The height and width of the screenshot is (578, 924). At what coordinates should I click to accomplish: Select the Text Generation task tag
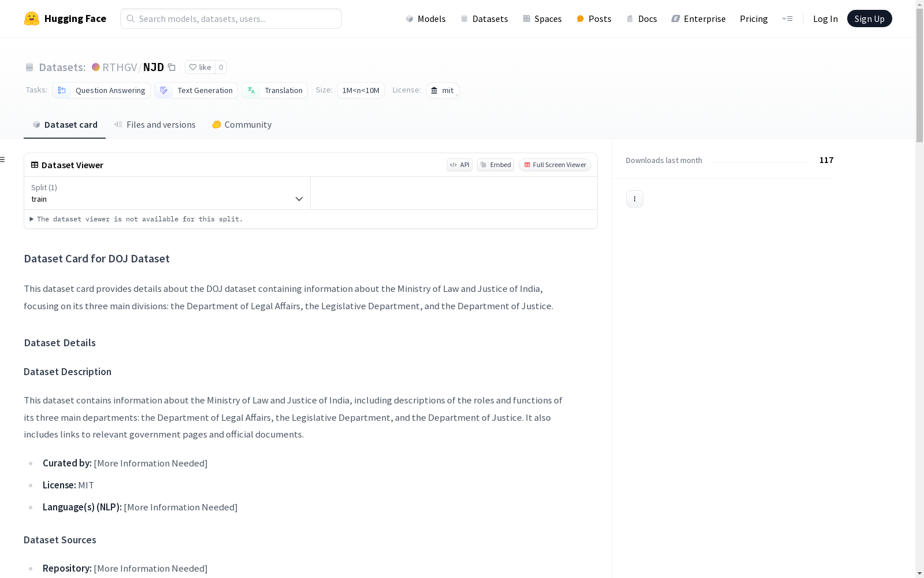pos(196,90)
